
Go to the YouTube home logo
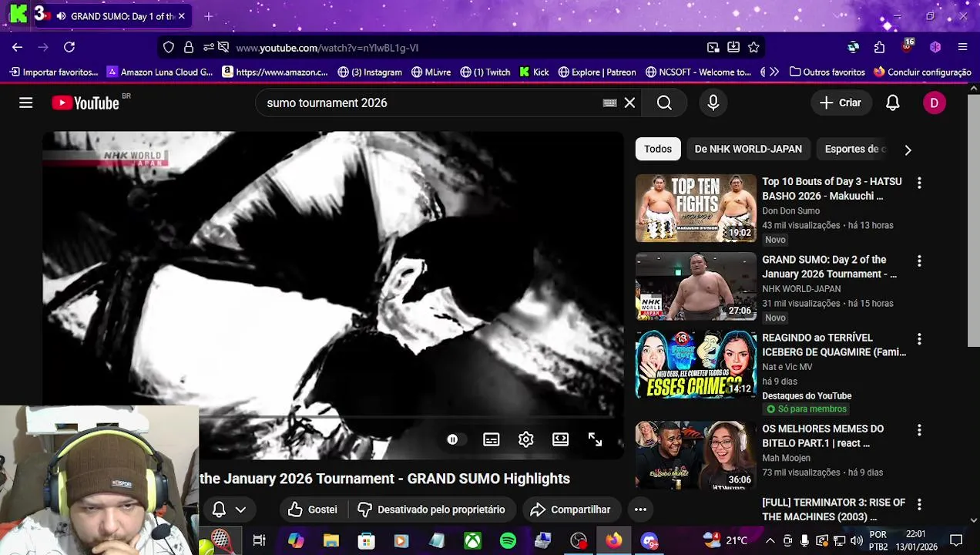[x=86, y=103]
